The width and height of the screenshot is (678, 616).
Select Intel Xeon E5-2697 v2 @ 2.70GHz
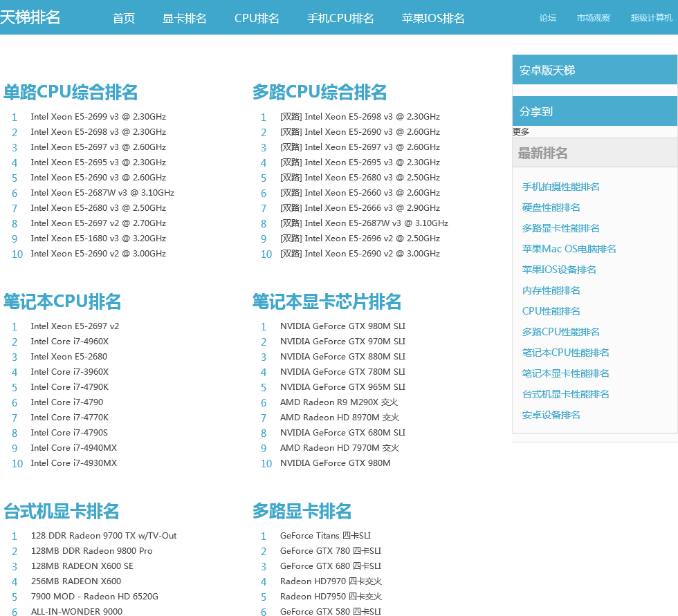[98, 223]
